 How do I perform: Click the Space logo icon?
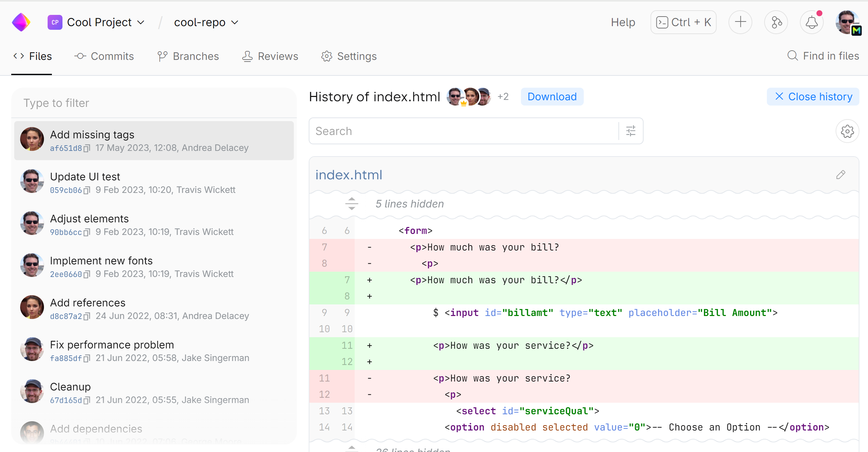point(21,22)
